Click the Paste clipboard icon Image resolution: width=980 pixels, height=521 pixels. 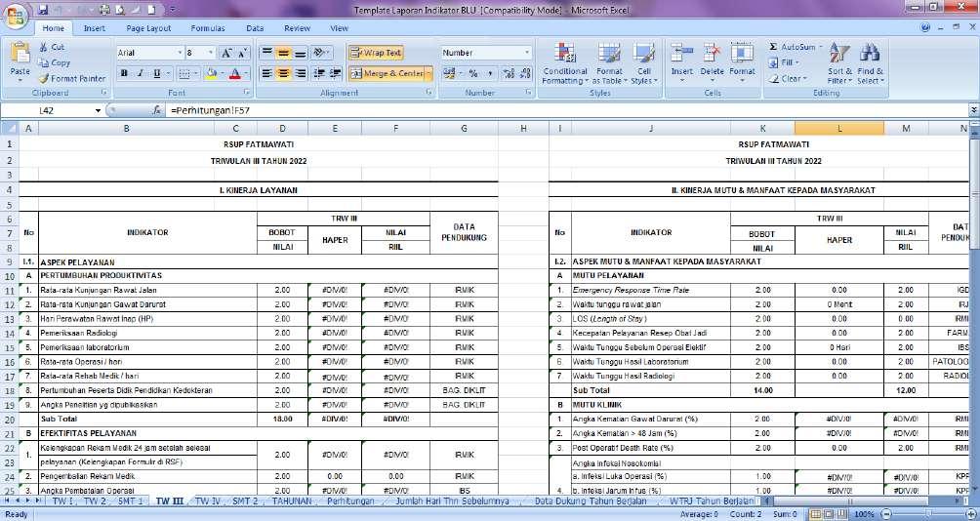(x=20, y=54)
